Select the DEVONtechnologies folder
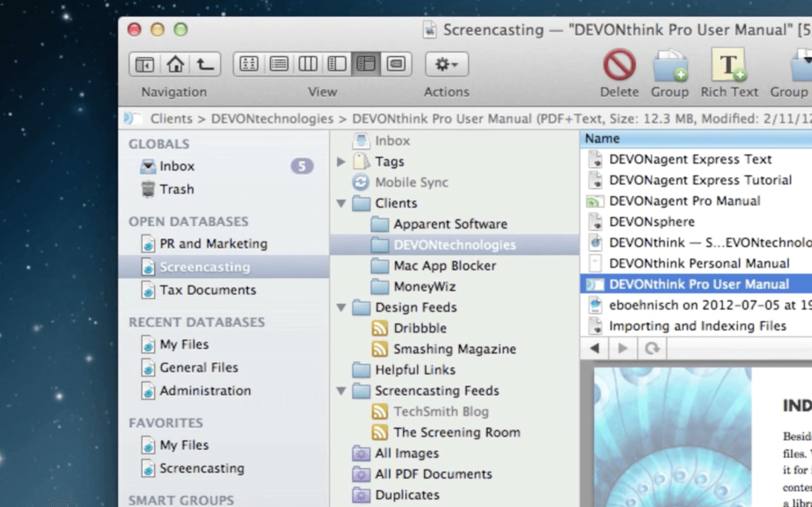 coord(455,245)
